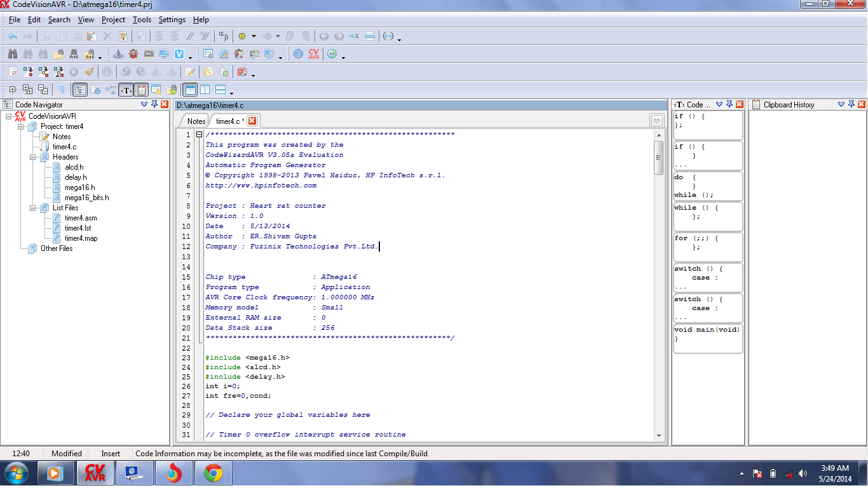Screen dimensions: 868x488
Task: Run Clean with the broom icon
Action: coord(89,72)
